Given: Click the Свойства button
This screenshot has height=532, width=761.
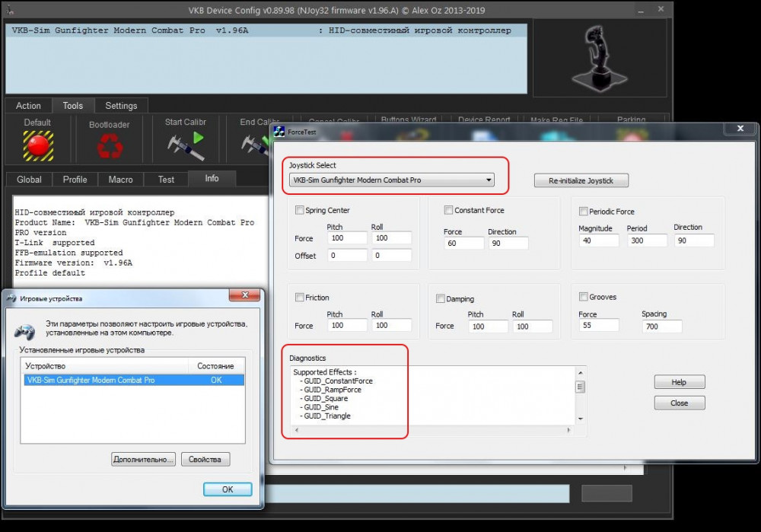Looking at the screenshot, I should [x=205, y=460].
